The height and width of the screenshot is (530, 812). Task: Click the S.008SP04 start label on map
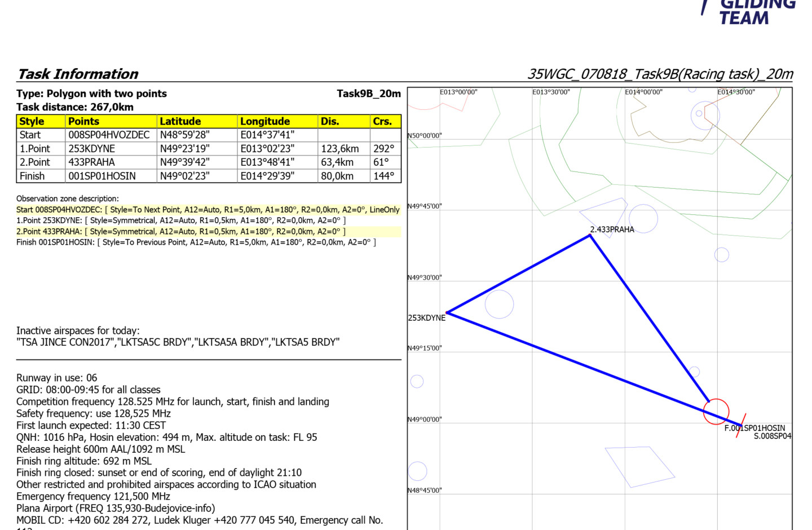click(772, 436)
